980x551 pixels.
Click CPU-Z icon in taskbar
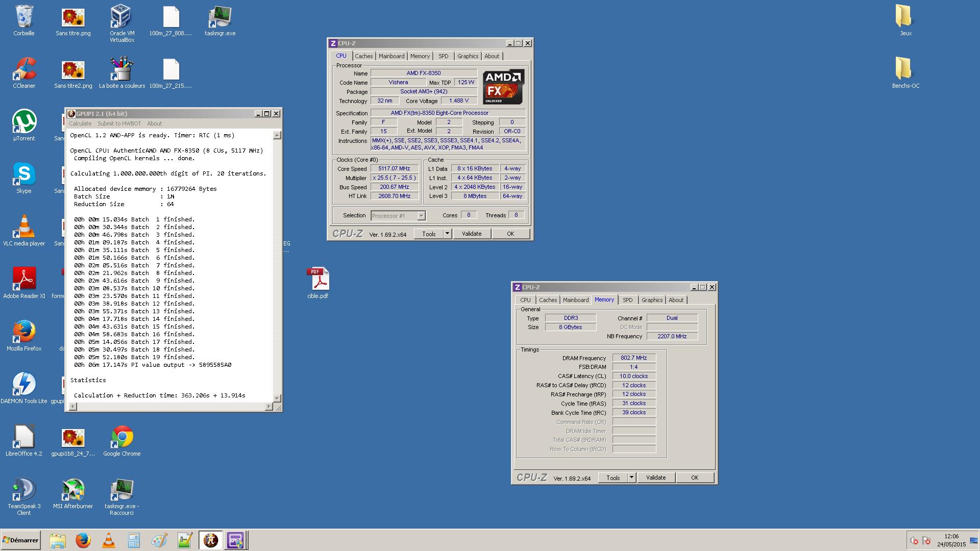235,540
